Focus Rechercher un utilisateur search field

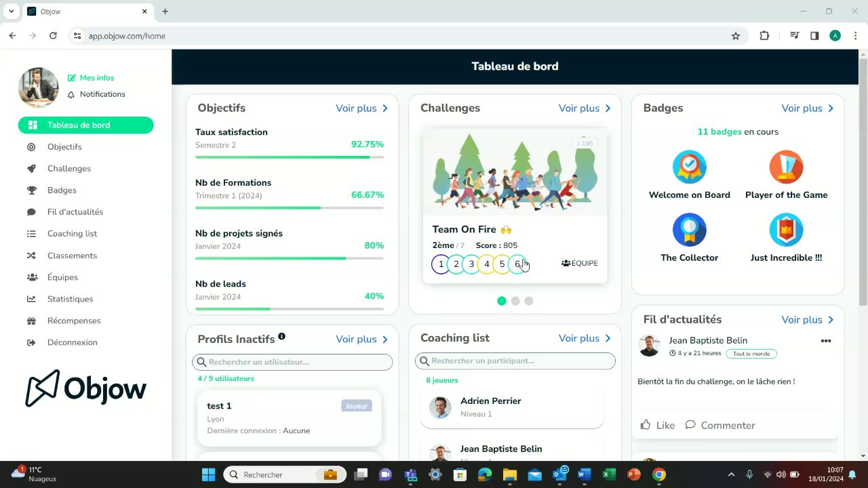(x=292, y=362)
